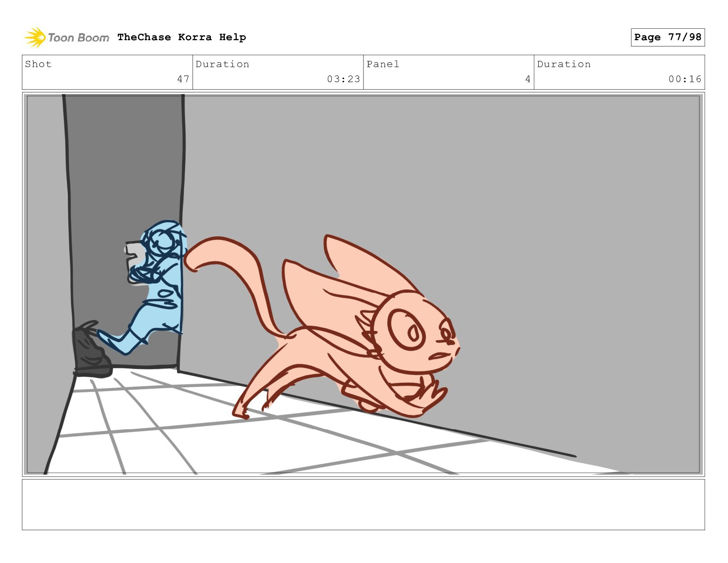The image size is (728, 563).
Task: Click the Toon Boom logo
Action: point(66,38)
